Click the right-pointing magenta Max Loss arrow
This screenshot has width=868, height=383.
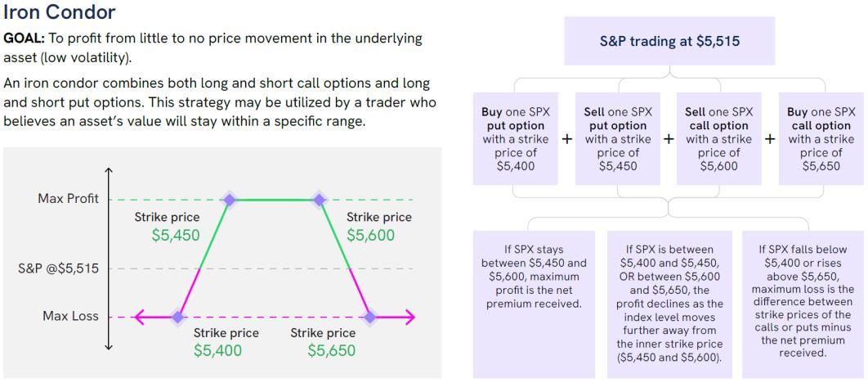tap(409, 317)
